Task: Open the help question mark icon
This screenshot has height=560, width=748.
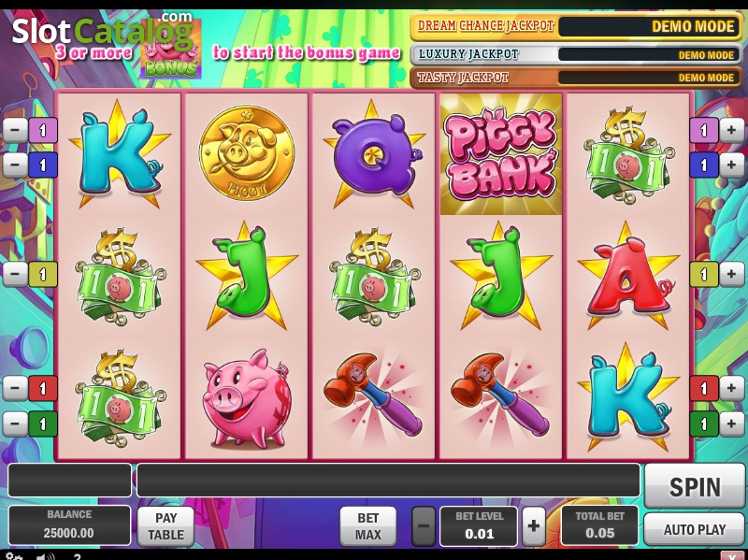Action: (78, 556)
